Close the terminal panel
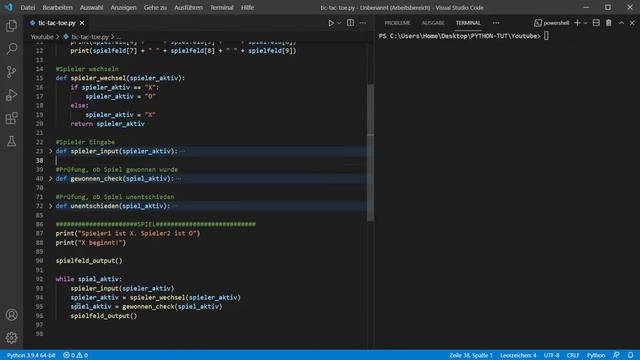Viewport: 640px width, 360px height. point(632,23)
